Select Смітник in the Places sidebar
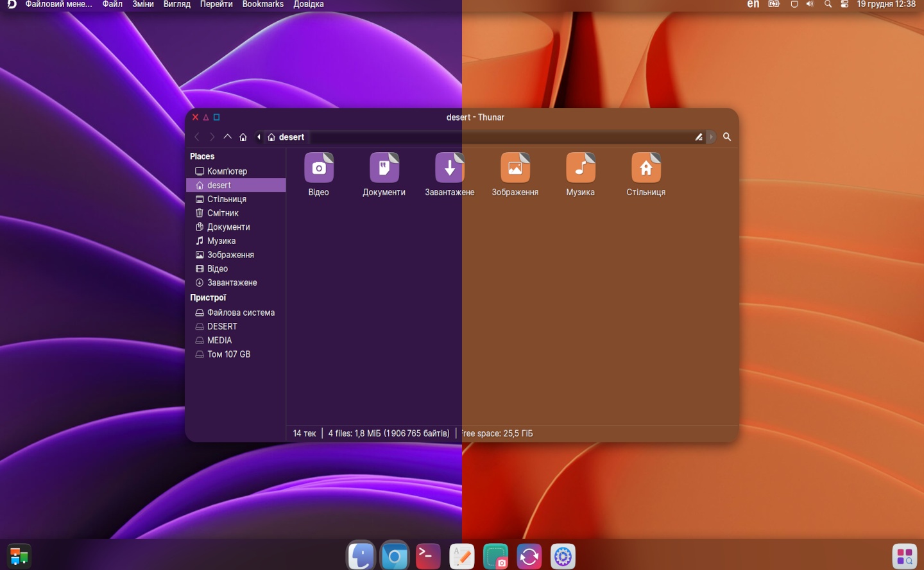Viewport: 924px width, 570px height. click(x=223, y=213)
